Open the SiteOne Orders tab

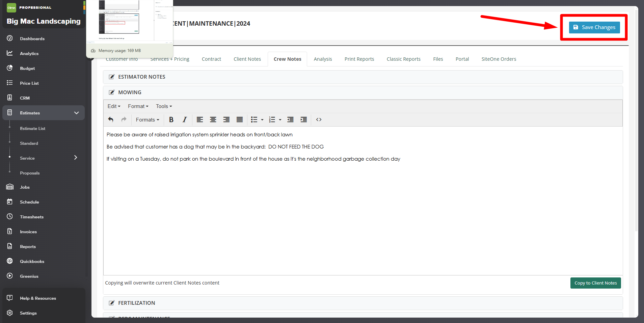click(499, 59)
